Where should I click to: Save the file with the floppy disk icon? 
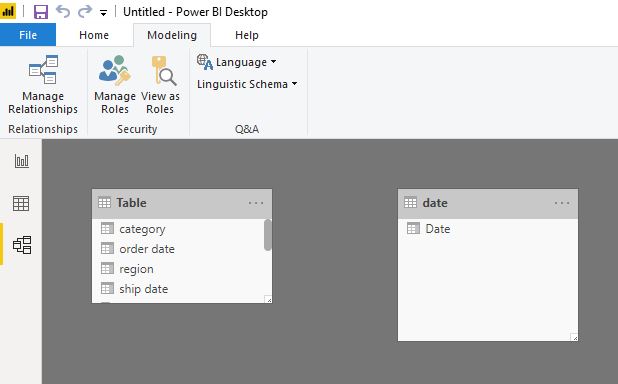41,12
